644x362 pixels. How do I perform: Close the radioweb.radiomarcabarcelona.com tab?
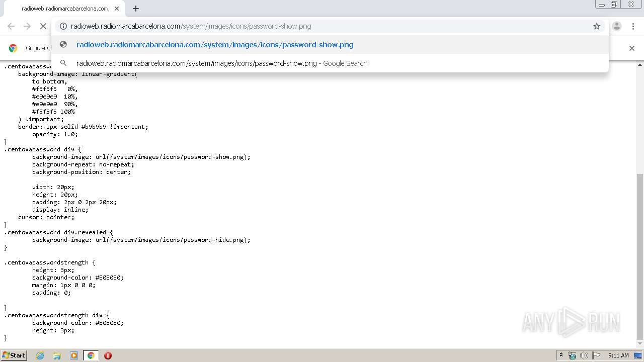pos(117,9)
